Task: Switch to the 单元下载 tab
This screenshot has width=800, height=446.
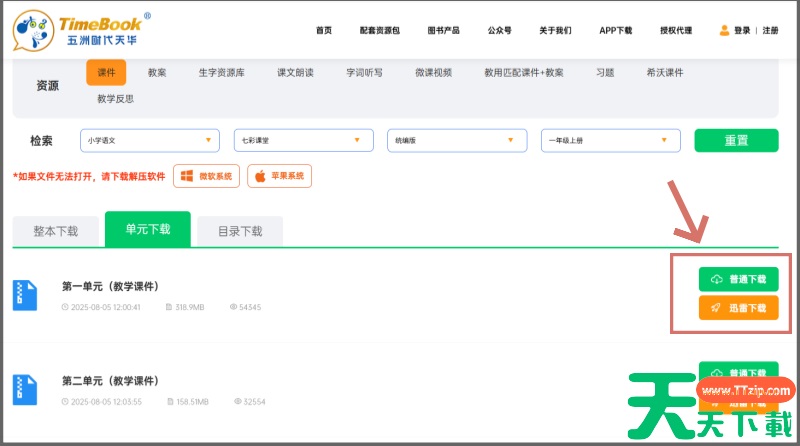Action: tap(148, 229)
